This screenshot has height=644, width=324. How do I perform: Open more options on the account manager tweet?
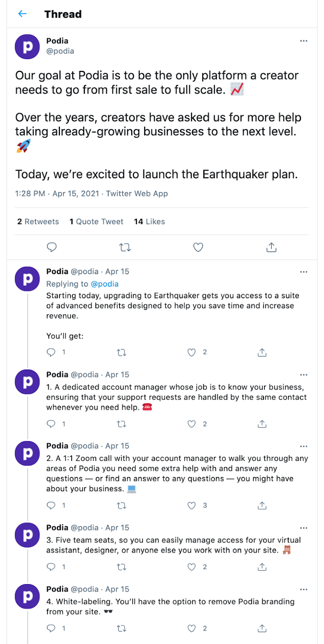[x=304, y=375]
